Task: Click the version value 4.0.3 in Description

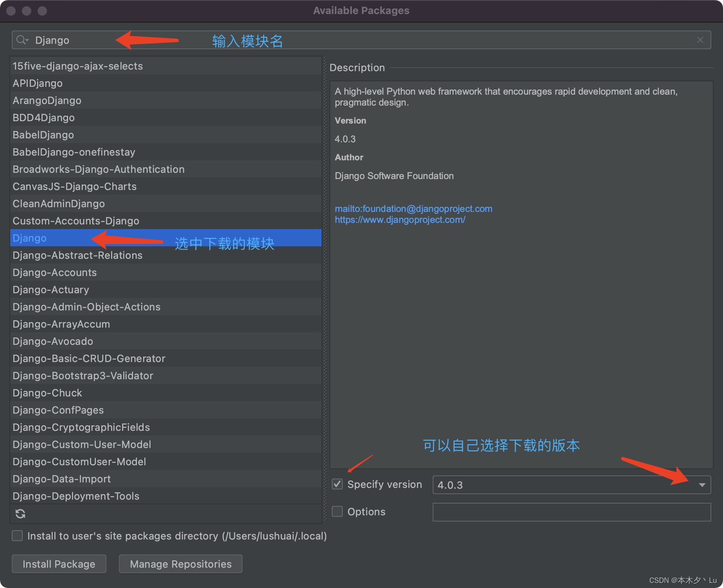Action: pos(345,139)
